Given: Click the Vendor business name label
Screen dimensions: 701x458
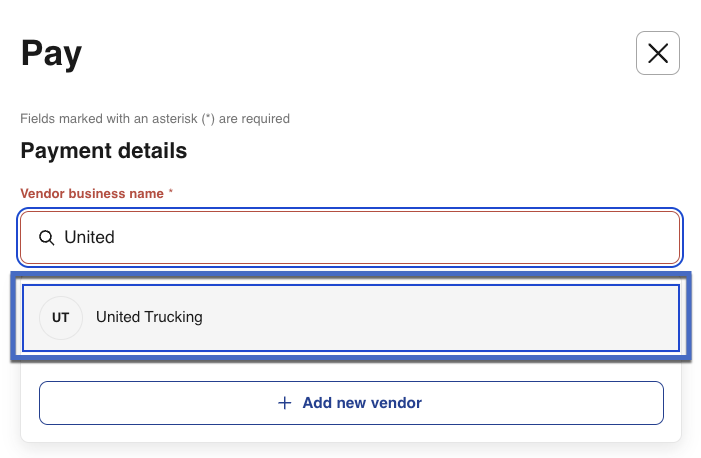Looking at the screenshot, I should tap(92, 194).
